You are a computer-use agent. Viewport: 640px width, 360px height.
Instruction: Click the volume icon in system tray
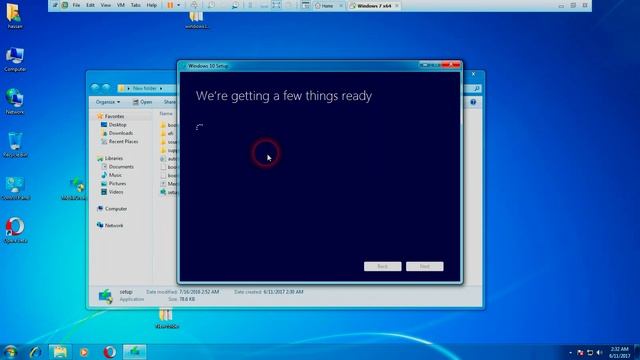click(x=599, y=352)
